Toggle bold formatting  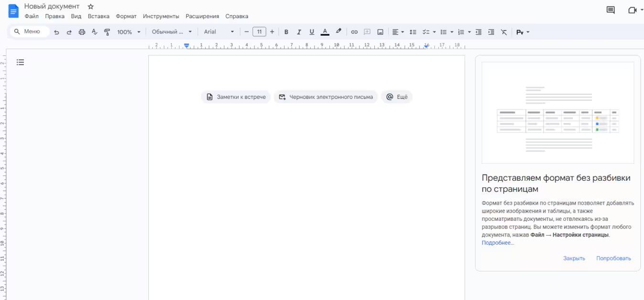(286, 32)
